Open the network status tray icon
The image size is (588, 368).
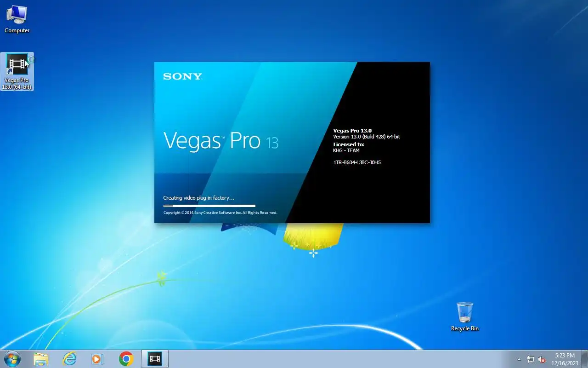[x=531, y=359]
